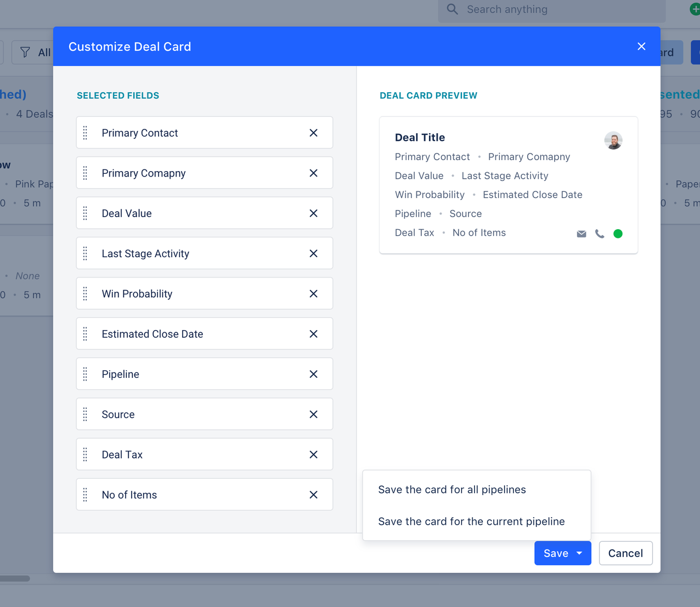Click the drag handle for Last Stage Activity
The height and width of the screenshot is (607, 700).
click(85, 253)
